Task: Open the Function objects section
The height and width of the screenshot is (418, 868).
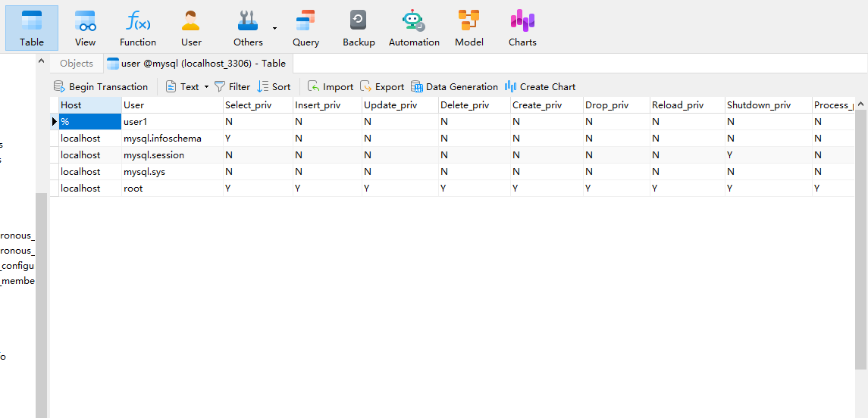Action: point(138,28)
